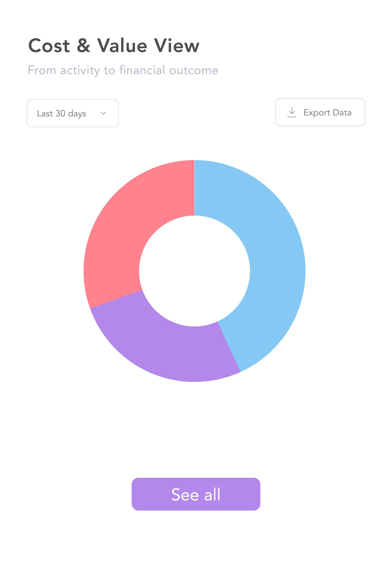This screenshot has height=578, width=392.
Task: Click the number 30 in the date selector
Action: [60, 113]
